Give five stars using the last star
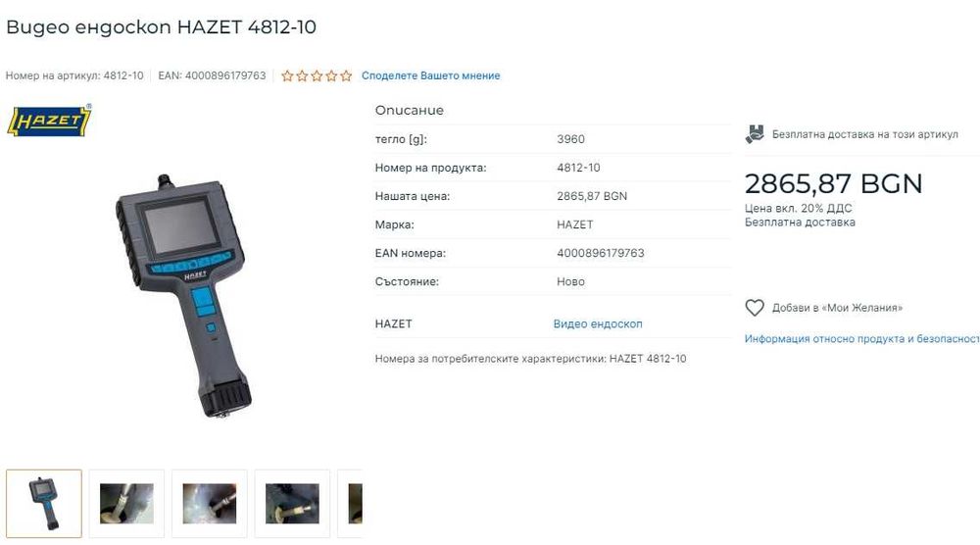980x545 pixels. tap(346, 75)
